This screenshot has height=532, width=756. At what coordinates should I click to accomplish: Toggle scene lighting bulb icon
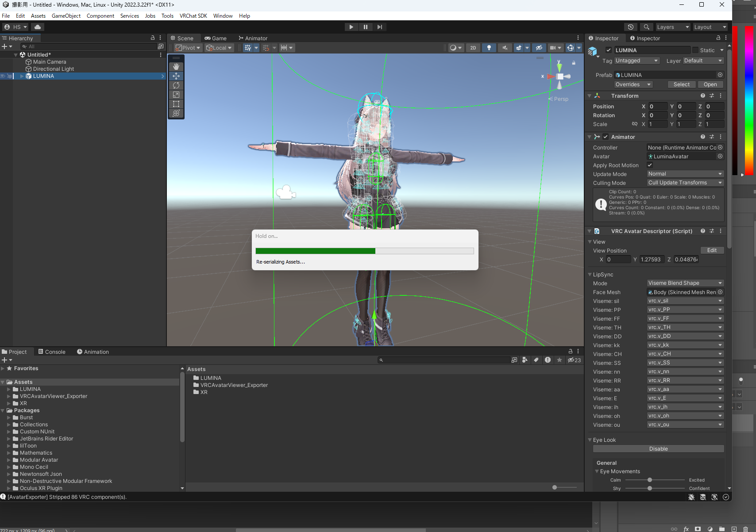[489, 48]
